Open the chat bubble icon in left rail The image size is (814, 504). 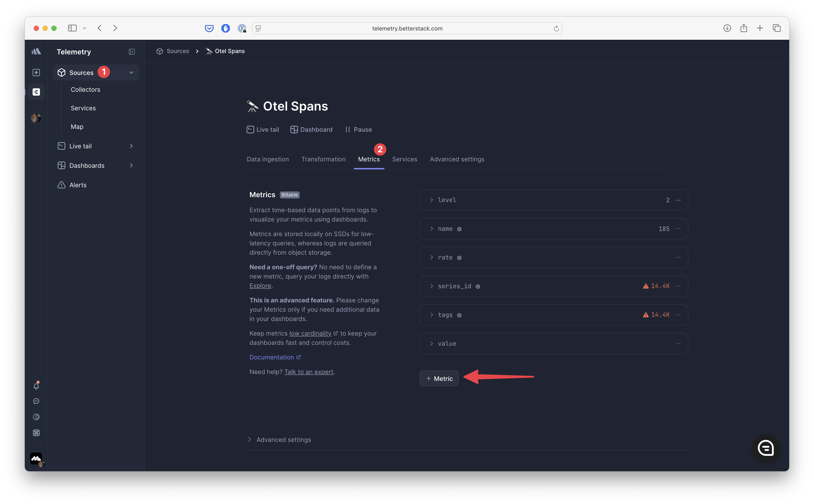[x=36, y=401]
